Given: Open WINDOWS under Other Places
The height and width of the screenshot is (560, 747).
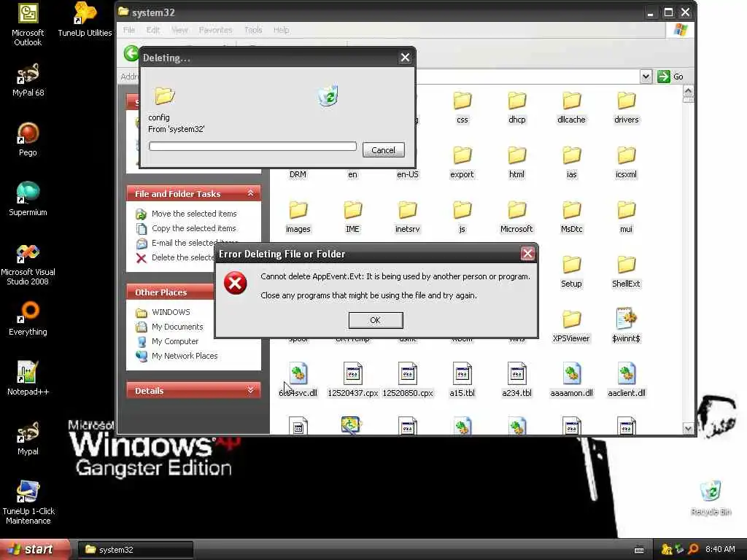Looking at the screenshot, I should (163, 312).
